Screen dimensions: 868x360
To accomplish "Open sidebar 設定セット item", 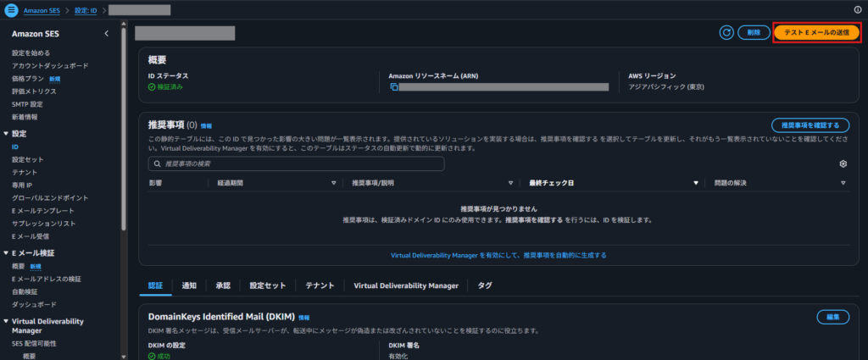I will pos(28,160).
